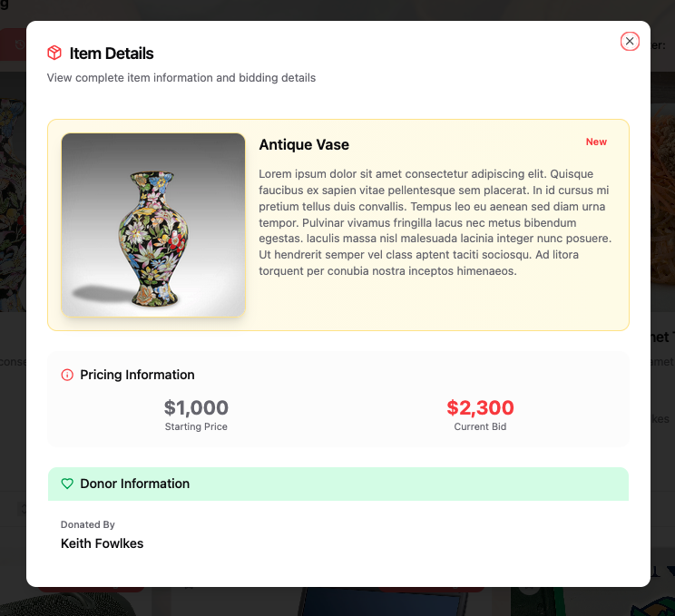
Task: Click the info icon next to Pricing Information
Action: pos(67,375)
